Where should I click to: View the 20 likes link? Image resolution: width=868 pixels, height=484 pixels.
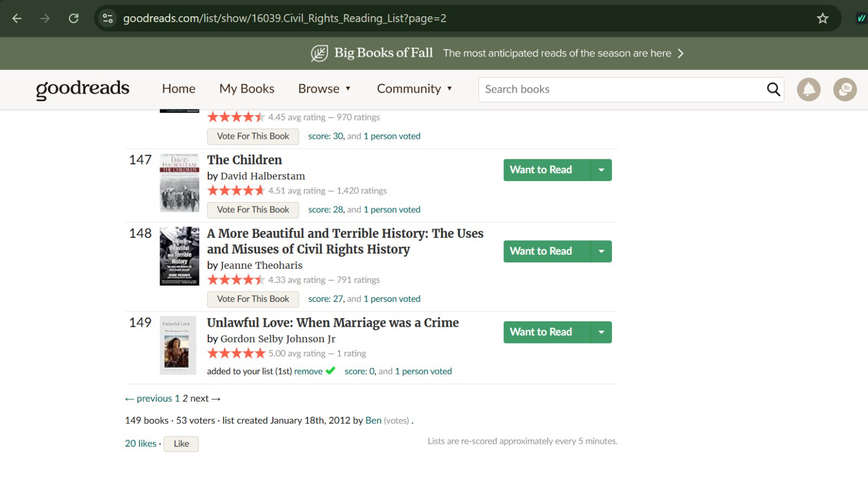pyautogui.click(x=141, y=444)
